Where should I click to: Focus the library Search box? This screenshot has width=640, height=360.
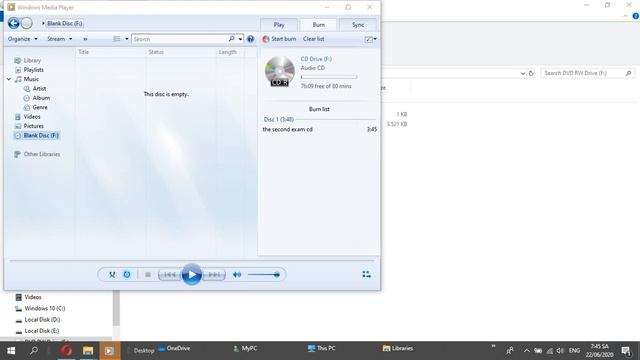pos(180,39)
